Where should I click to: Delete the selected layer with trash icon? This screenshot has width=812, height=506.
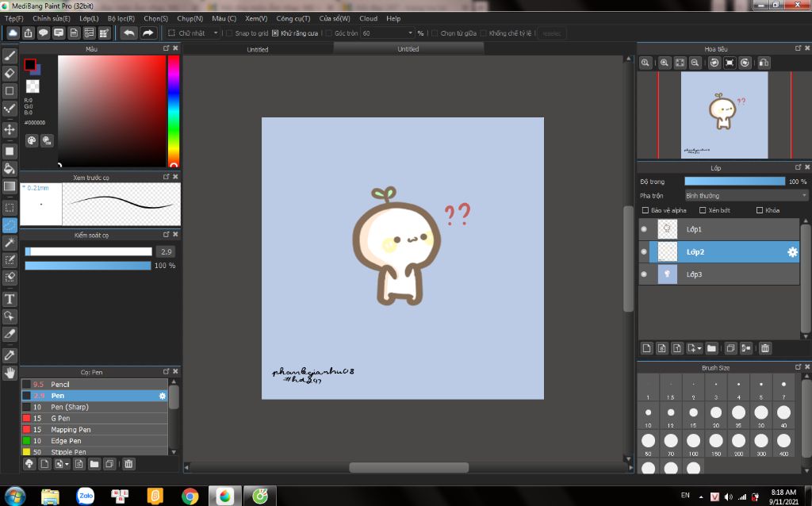(765, 348)
